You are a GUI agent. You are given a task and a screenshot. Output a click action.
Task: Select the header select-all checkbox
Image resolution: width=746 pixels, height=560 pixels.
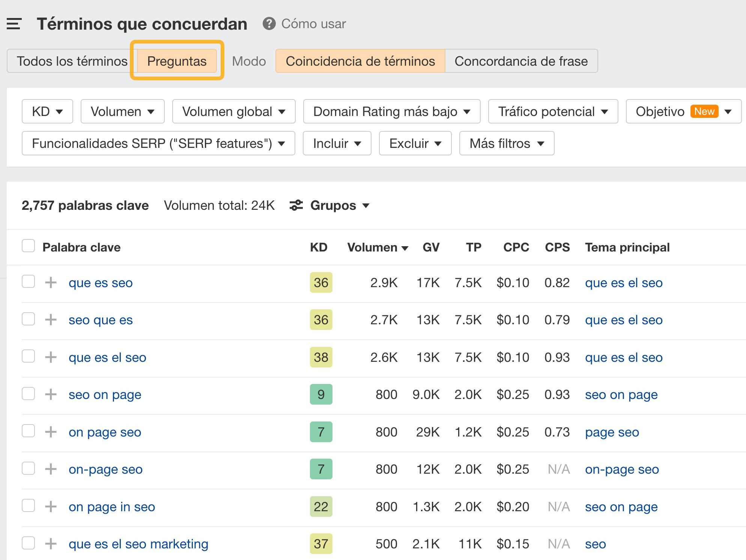[x=28, y=245]
